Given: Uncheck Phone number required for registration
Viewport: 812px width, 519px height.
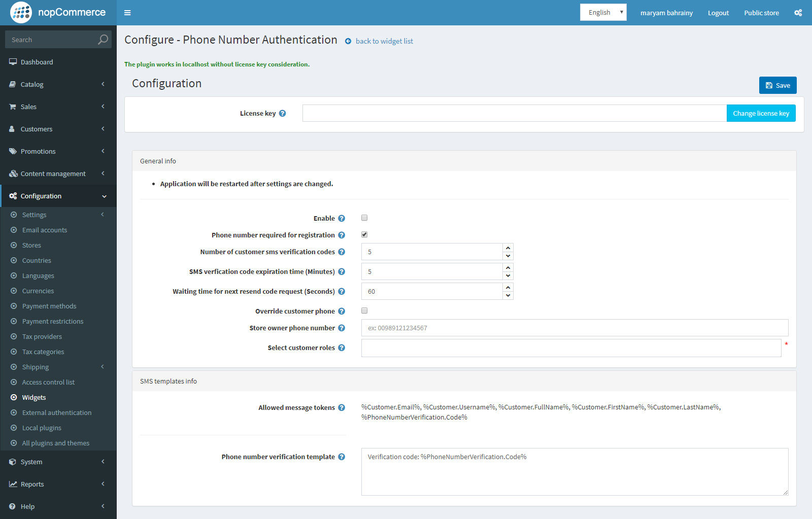Looking at the screenshot, I should point(364,234).
